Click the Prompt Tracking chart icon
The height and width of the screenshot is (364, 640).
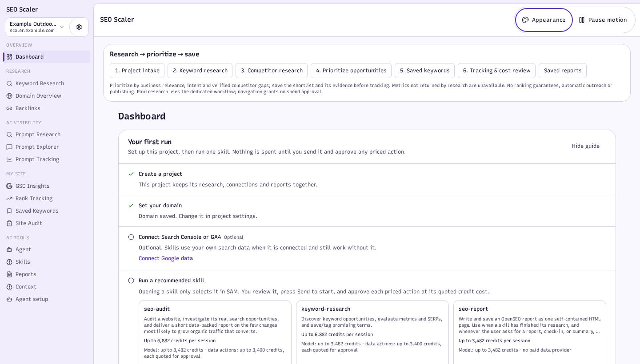tap(9, 159)
